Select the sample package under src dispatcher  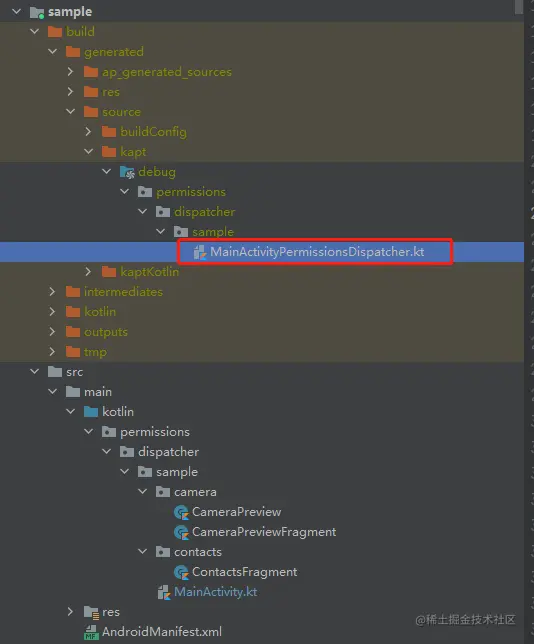pos(177,472)
